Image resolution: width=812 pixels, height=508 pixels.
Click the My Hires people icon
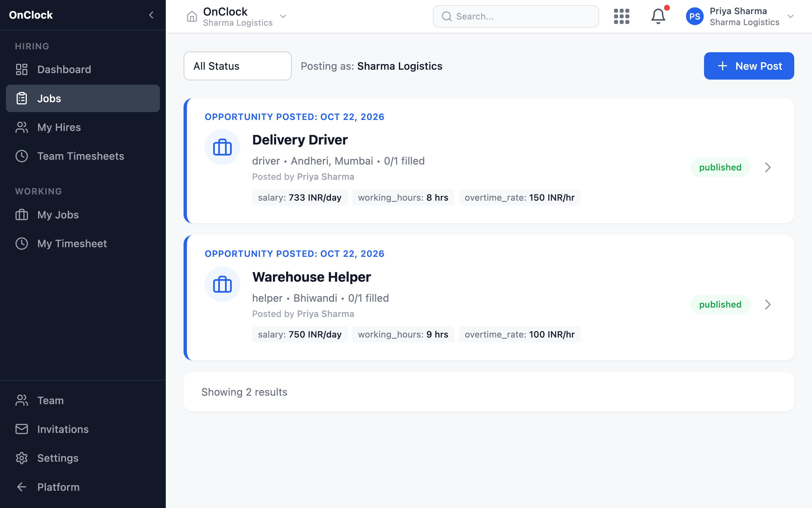(22, 127)
